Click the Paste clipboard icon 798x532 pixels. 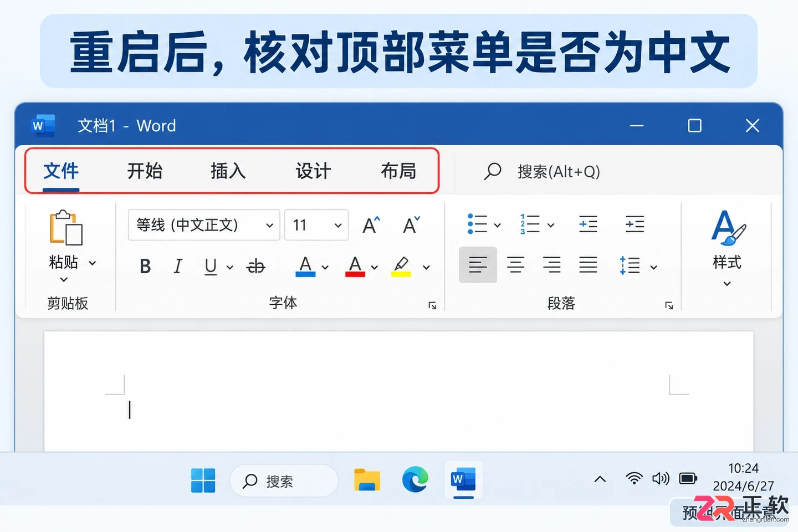66,228
